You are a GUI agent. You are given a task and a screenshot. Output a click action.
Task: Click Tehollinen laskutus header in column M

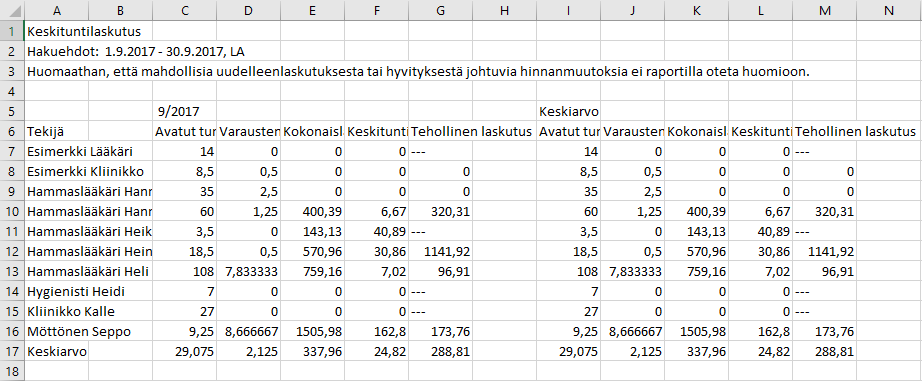click(857, 131)
